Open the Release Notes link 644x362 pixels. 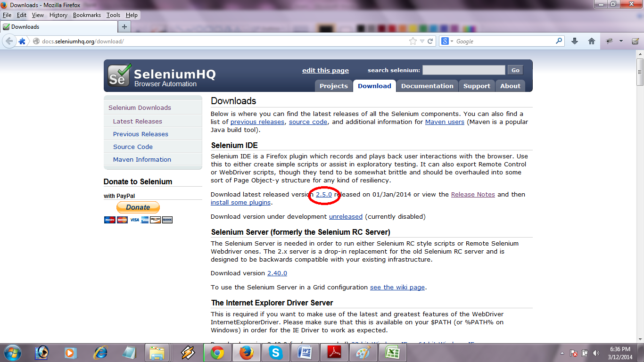click(473, 194)
